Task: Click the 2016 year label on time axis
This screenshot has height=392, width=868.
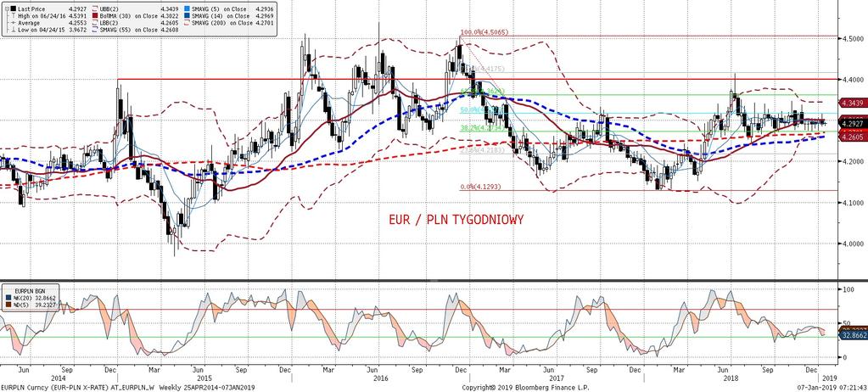Action: tap(380, 378)
